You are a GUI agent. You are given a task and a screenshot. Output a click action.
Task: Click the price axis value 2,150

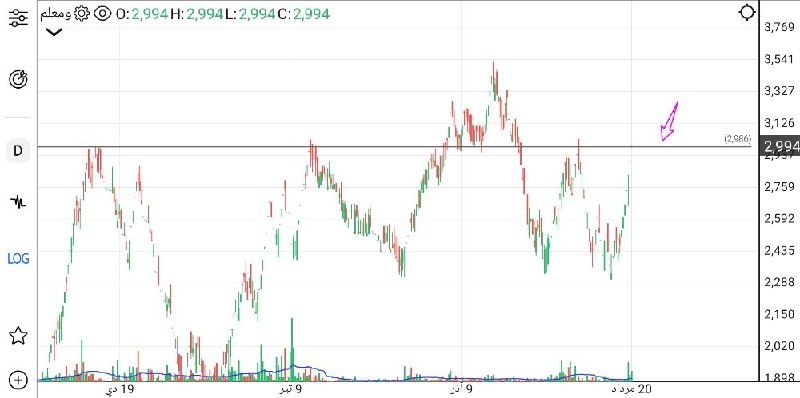[x=780, y=314]
